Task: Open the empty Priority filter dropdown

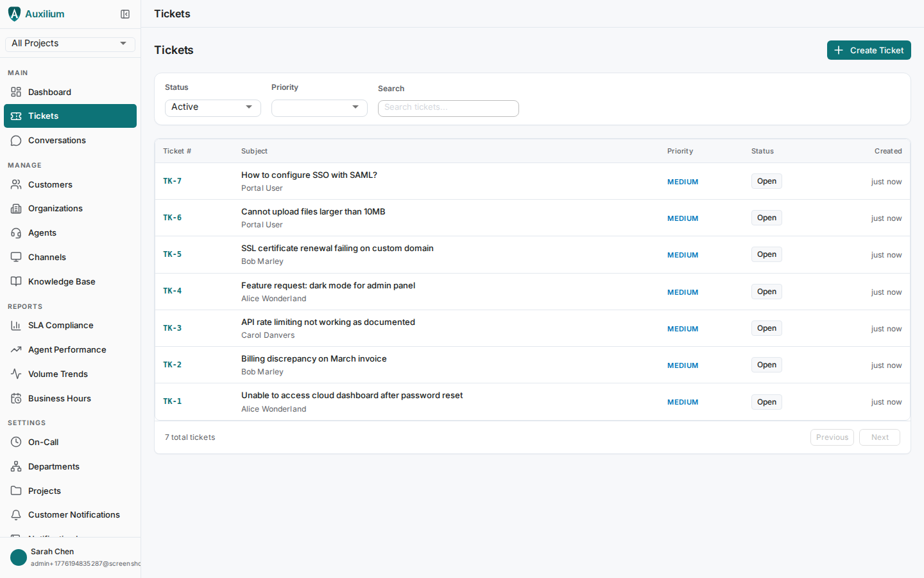Action: point(319,107)
